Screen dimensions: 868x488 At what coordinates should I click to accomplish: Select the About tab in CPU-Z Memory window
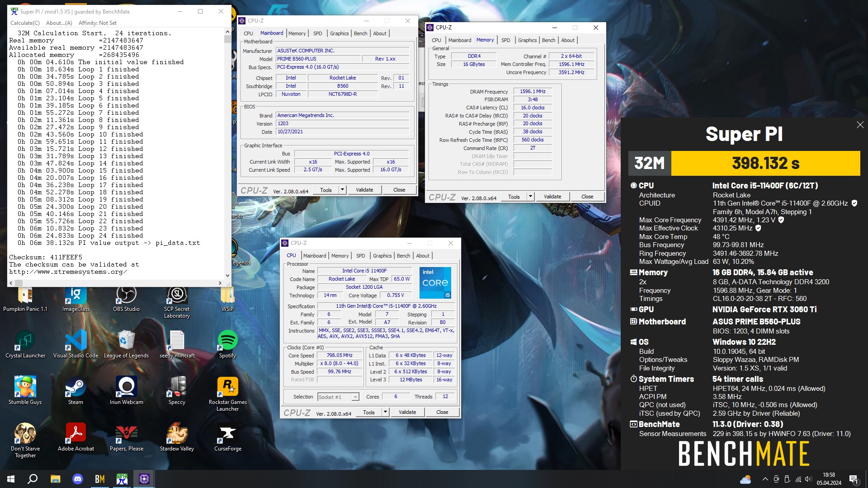pos(568,40)
